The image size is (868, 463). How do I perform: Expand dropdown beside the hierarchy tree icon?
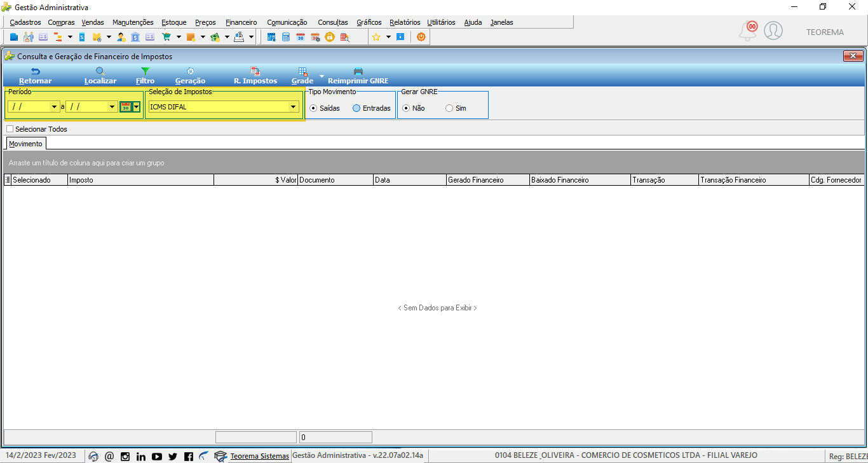pyautogui.click(x=70, y=37)
